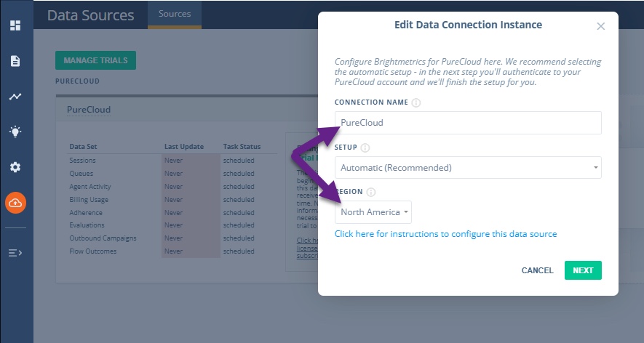Viewport: 644px width, 343px height.
Task: Open instructions link to configure this data source
Action: pos(445,234)
